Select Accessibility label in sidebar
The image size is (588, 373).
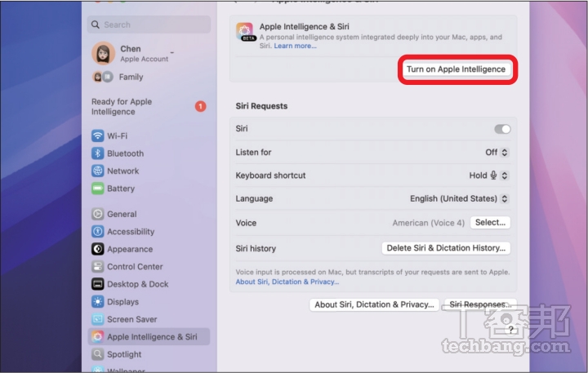point(131,232)
